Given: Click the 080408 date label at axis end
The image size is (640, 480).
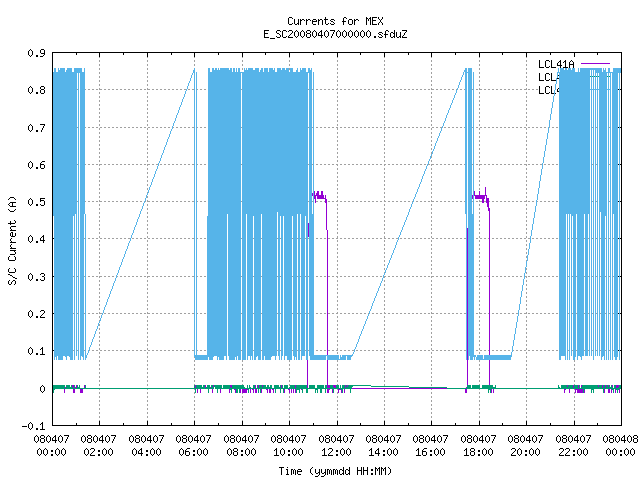Looking at the screenshot, I should click(620, 439).
